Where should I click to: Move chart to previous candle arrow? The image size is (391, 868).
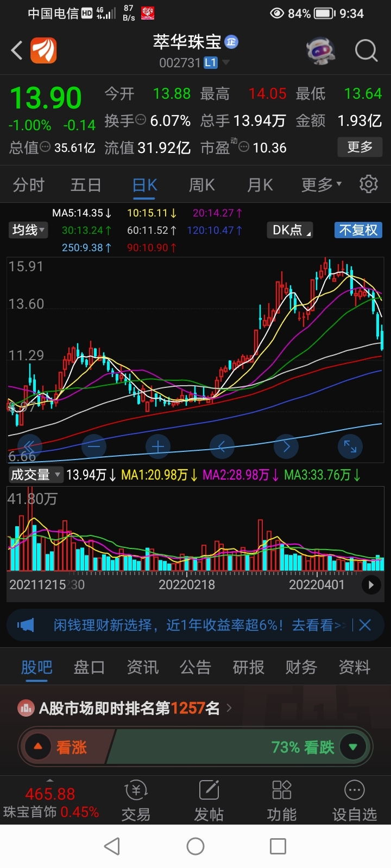[x=222, y=447]
